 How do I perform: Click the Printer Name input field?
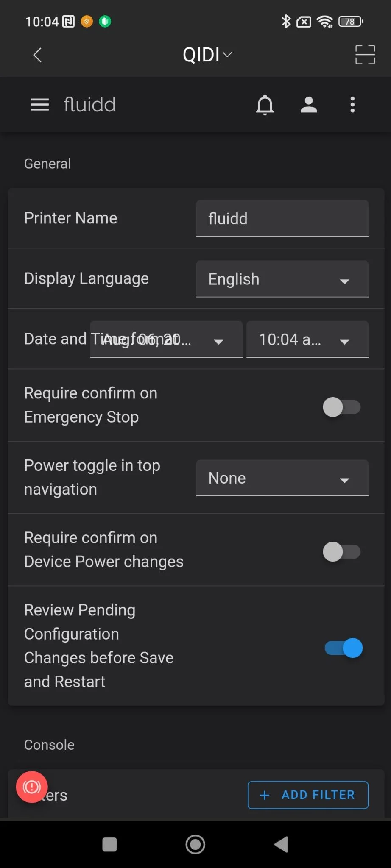[x=282, y=219]
